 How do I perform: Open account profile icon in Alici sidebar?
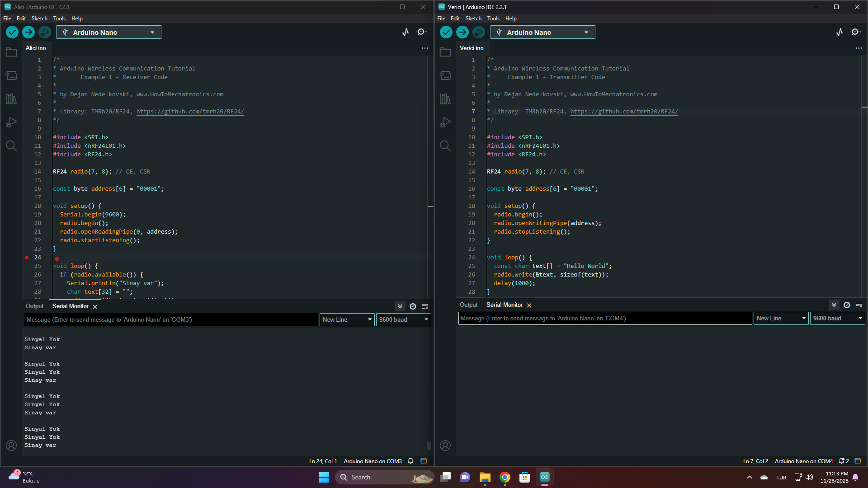pyautogui.click(x=11, y=446)
